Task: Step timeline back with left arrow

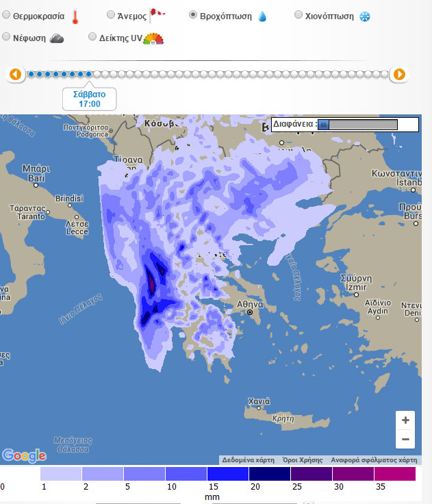Action: pyautogui.click(x=15, y=74)
